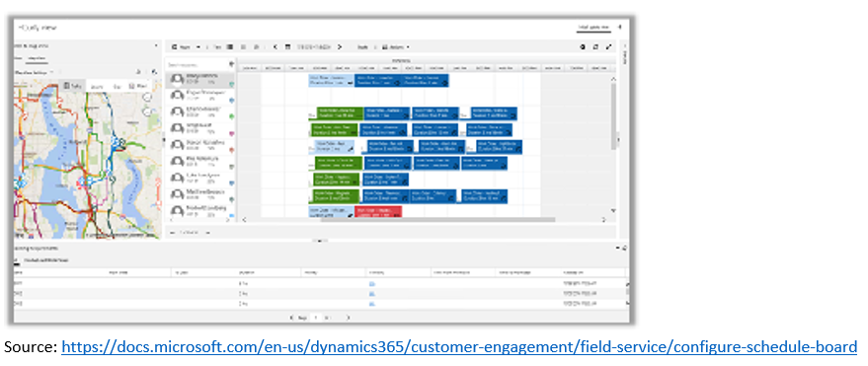Click the plus icon beside Initial public view
Image resolution: width=868 pixels, height=366 pixels.
(619, 27)
